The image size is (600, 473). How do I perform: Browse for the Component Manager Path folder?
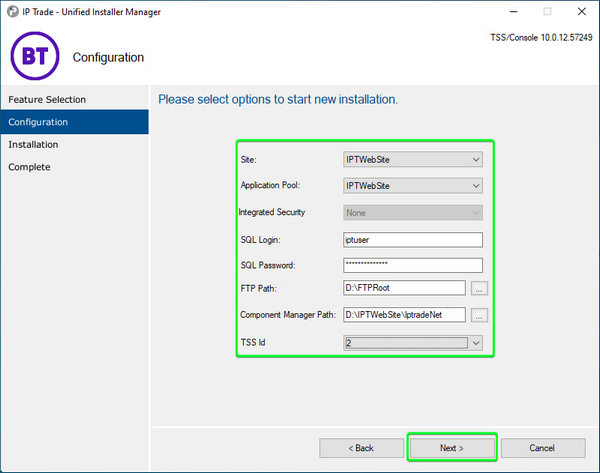[479, 315]
